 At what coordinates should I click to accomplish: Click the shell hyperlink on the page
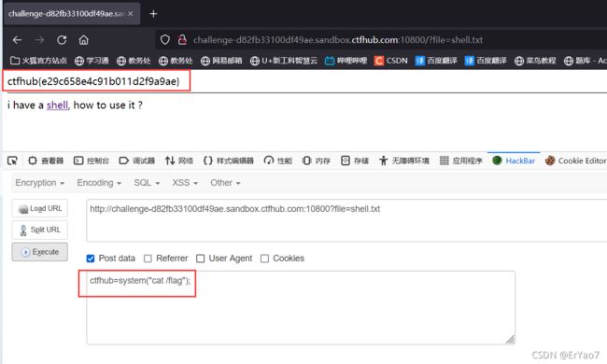57,105
